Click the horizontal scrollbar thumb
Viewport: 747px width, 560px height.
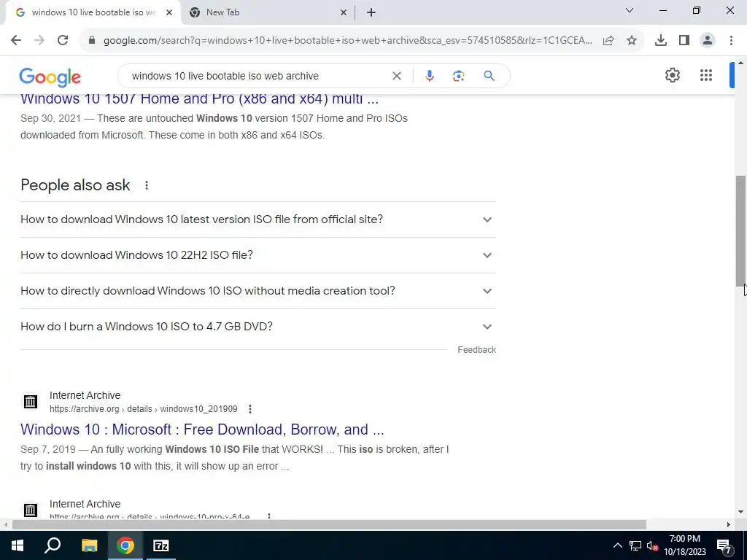(x=329, y=525)
